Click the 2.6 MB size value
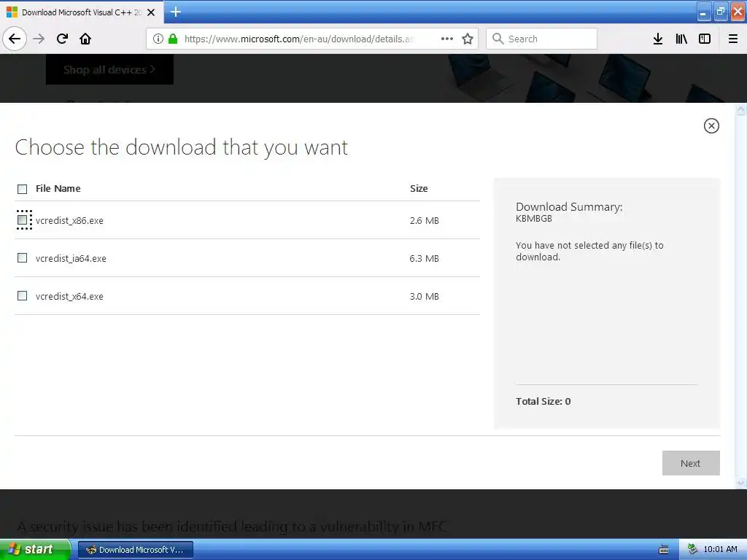747x560 pixels. (x=424, y=220)
